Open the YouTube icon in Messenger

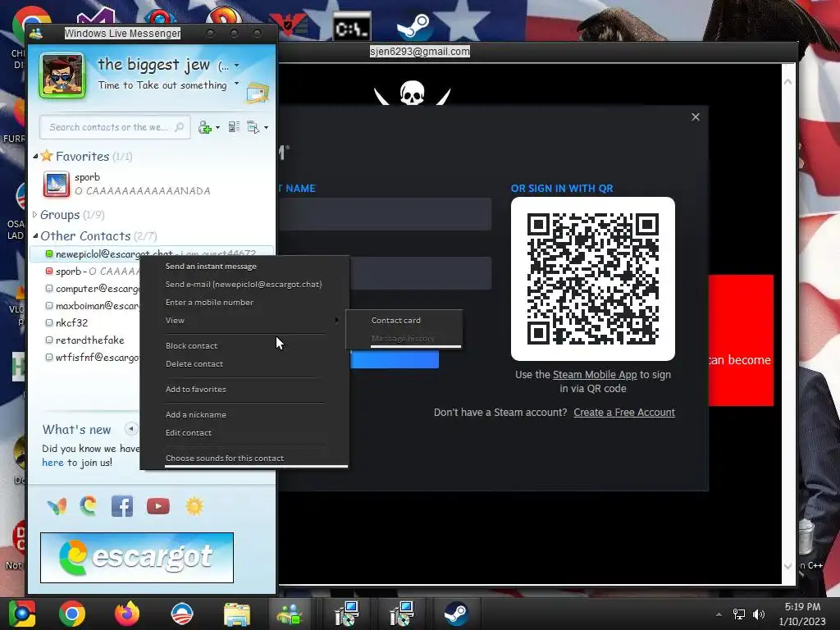pos(158,506)
